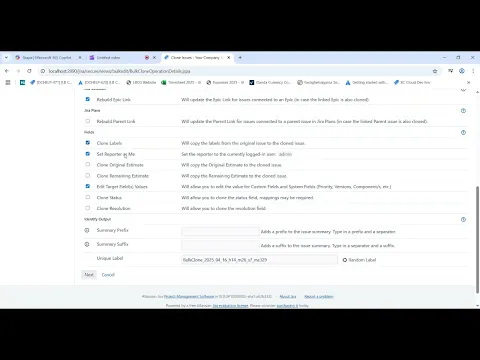Open a new browser tab with plus
The width and height of the screenshot is (480, 360).
[240, 58]
